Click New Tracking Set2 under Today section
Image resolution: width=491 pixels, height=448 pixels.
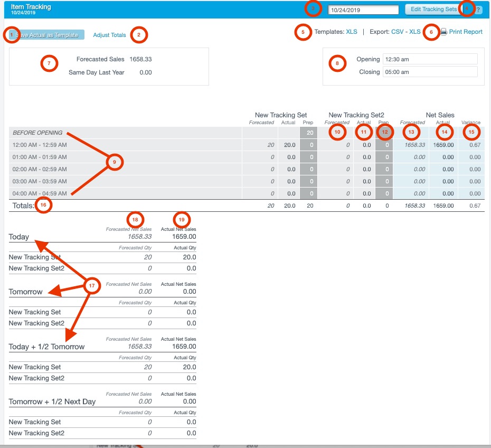[x=36, y=268]
